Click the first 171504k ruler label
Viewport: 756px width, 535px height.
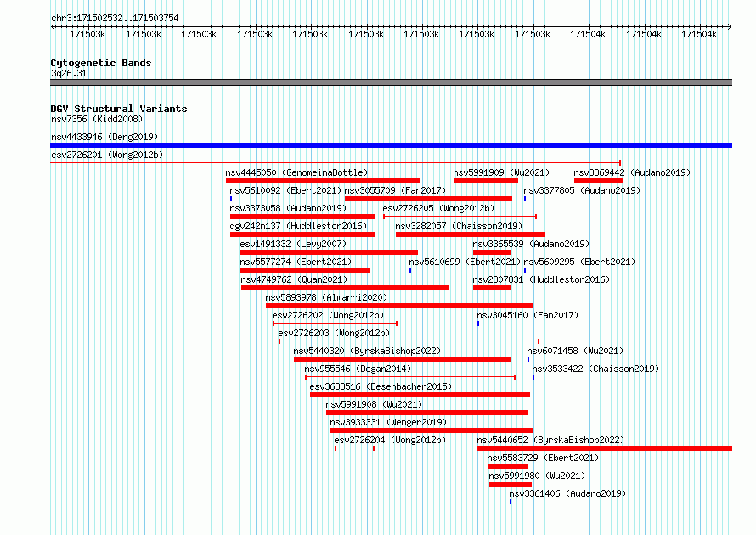click(x=588, y=34)
